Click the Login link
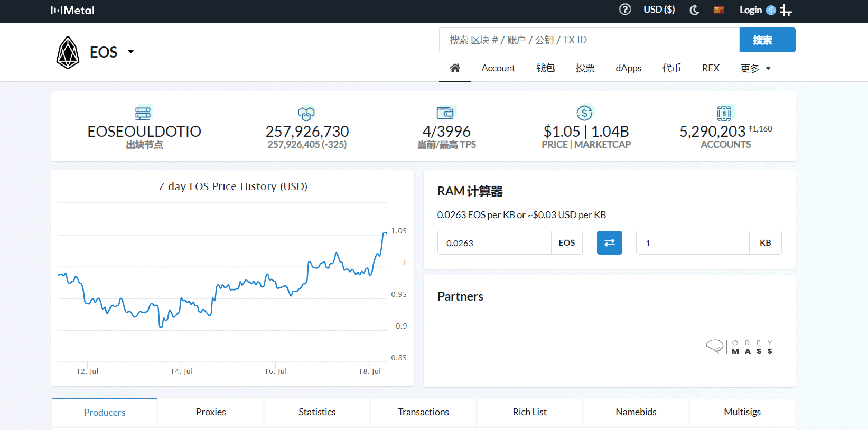Screen dimensions: 868x430 750,10
